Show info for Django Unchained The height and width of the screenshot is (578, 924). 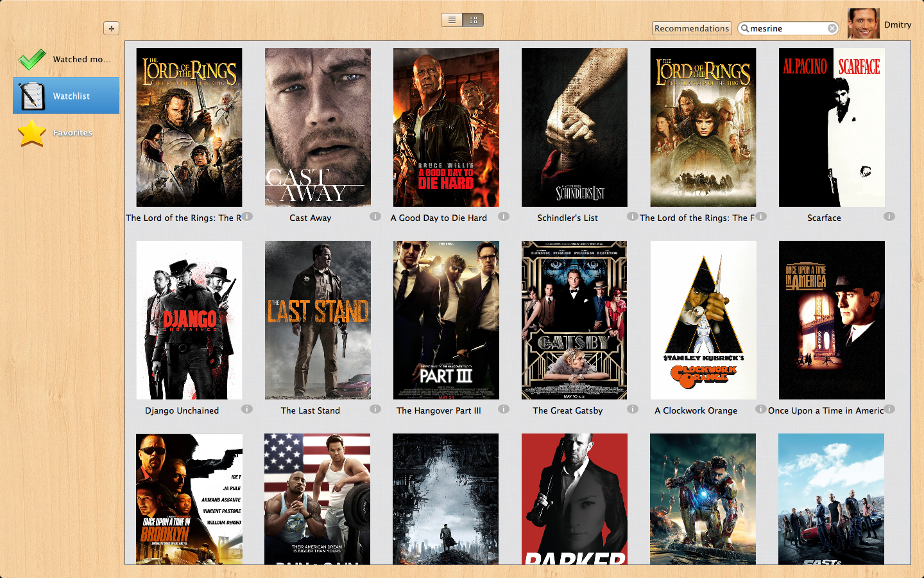[x=247, y=409]
